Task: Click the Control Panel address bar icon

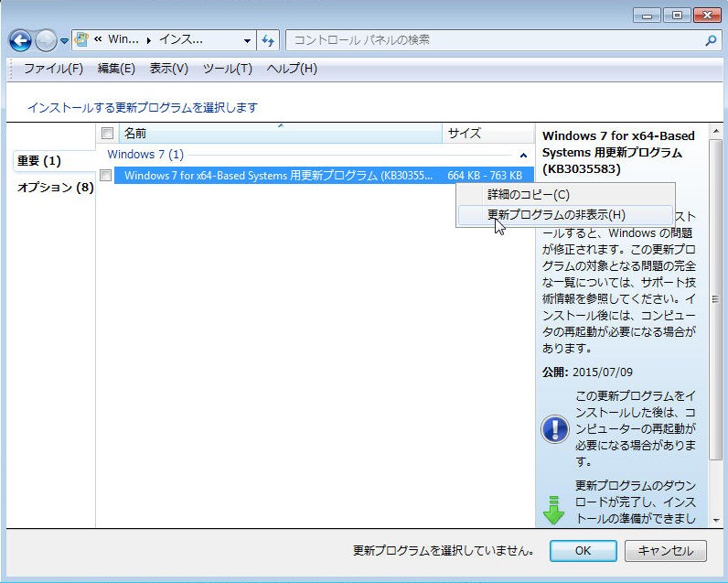Action: coord(81,40)
